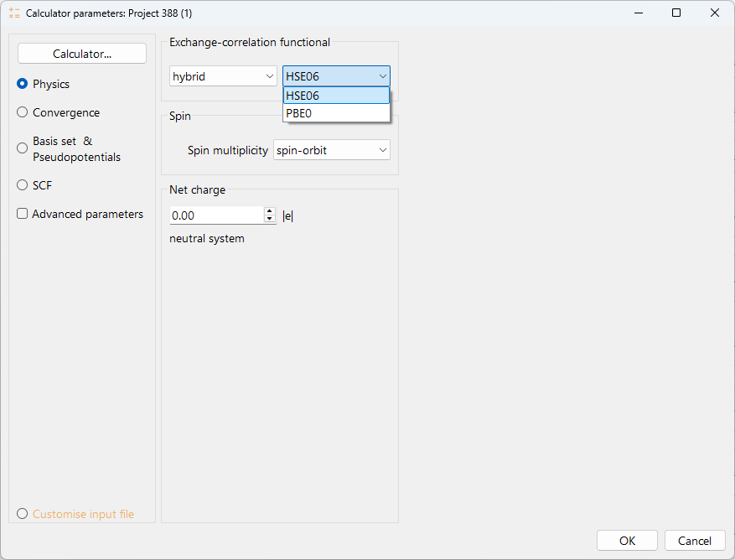This screenshot has width=735, height=560.
Task: Expand the Spin multiplicity spin-orbit dropdown
Action: click(x=332, y=150)
